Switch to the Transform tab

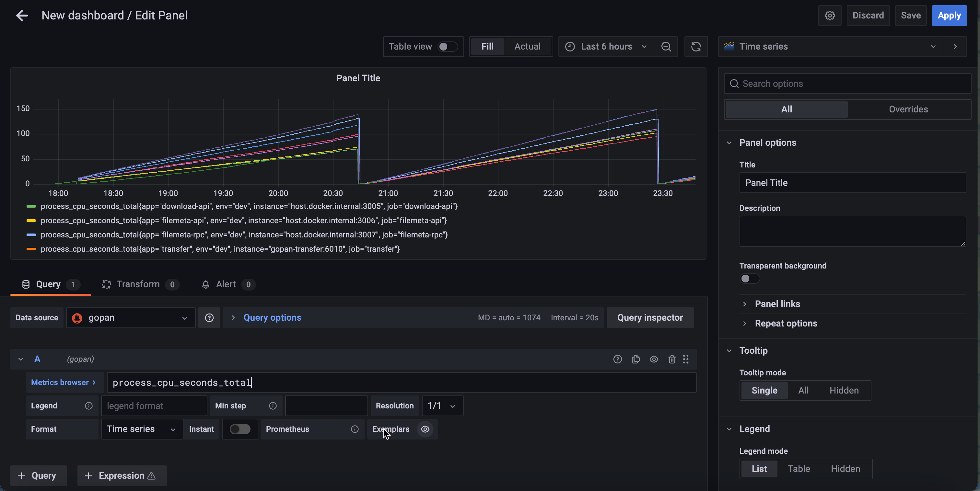pos(138,284)
